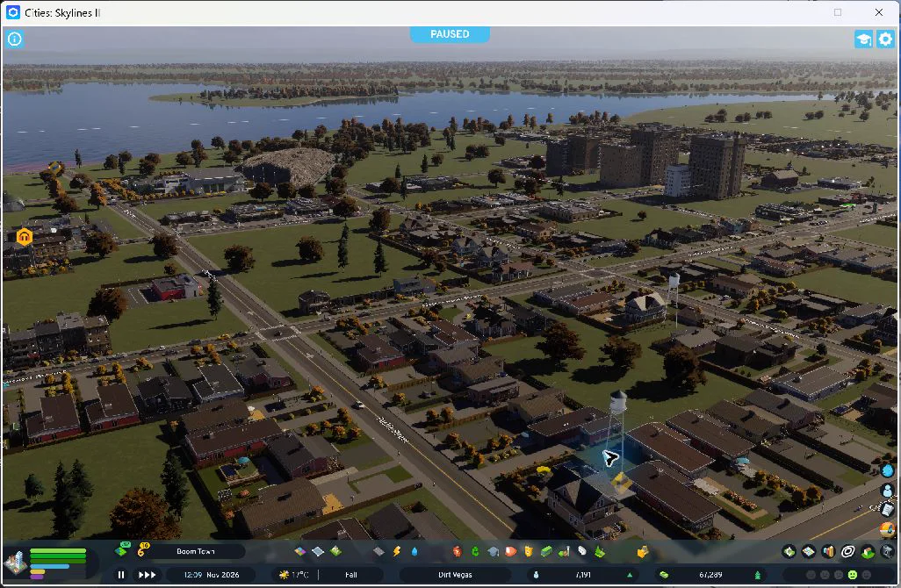Click the 17°C weather indicator
This screenshot has height=588, width=901.
coord(294,574)
